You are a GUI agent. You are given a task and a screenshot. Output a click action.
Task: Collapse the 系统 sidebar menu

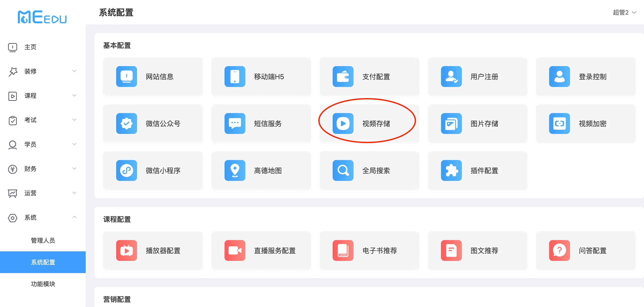click(43, 217)
